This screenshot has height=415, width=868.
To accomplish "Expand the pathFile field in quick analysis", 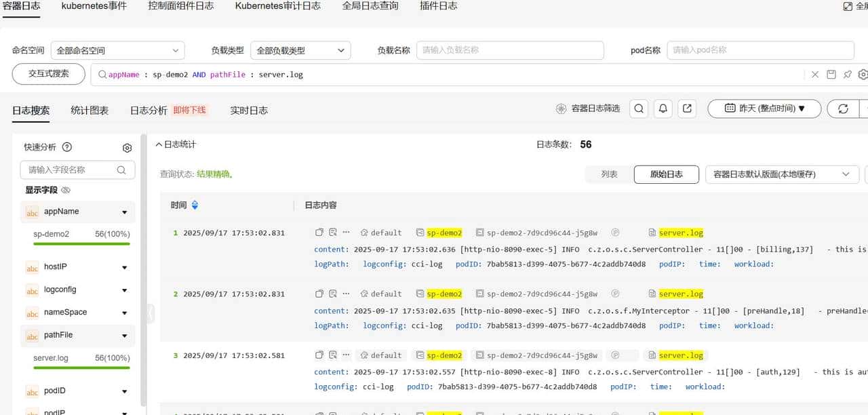I will tap(124, 335).
